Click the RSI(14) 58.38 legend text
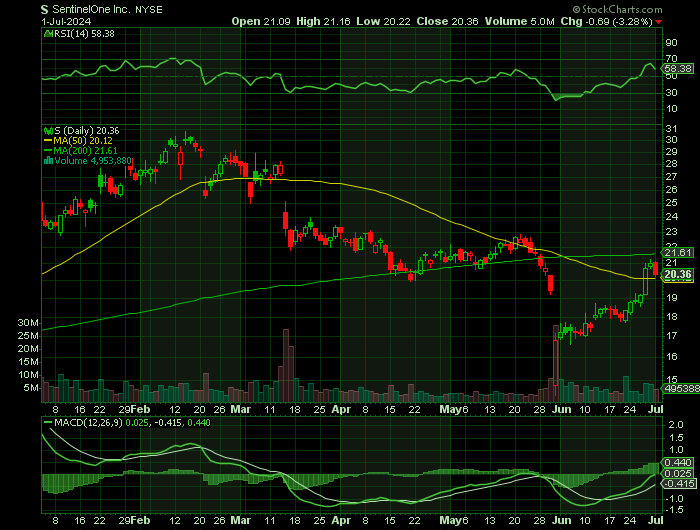 pos(84,33)
